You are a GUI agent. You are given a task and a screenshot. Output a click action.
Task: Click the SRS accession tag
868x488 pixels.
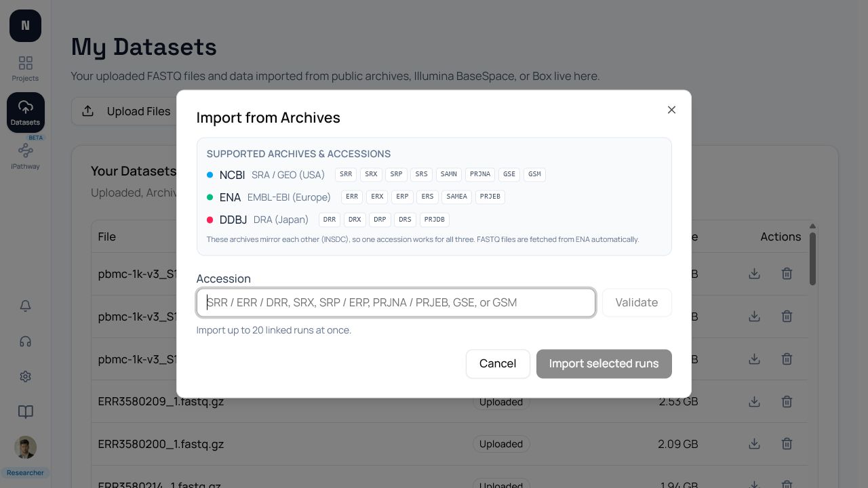tap(421, 174)
